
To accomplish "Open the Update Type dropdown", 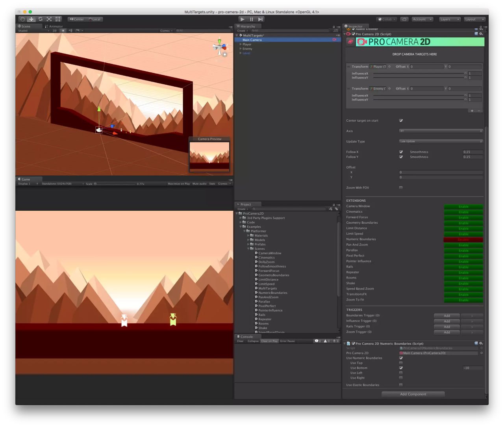I will pos(441,141).
